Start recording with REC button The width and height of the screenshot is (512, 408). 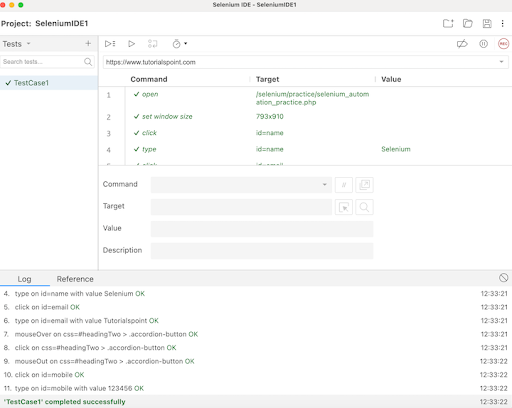[x=503, y=44]
